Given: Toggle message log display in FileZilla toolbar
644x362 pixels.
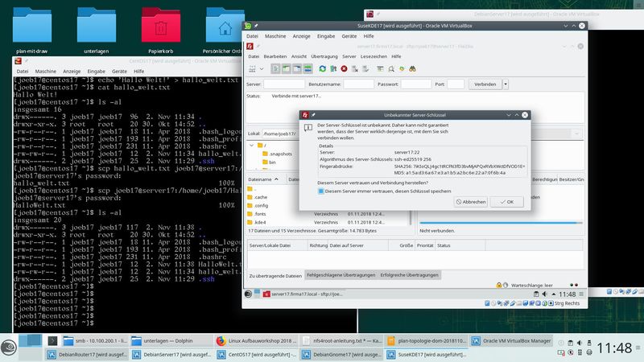Looking at the screenshot, I should coord(275,69).
